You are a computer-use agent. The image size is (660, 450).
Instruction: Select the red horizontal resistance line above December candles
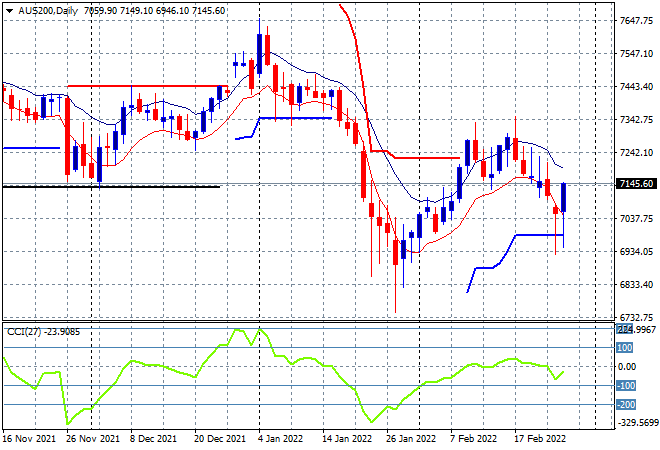point(148,86)
